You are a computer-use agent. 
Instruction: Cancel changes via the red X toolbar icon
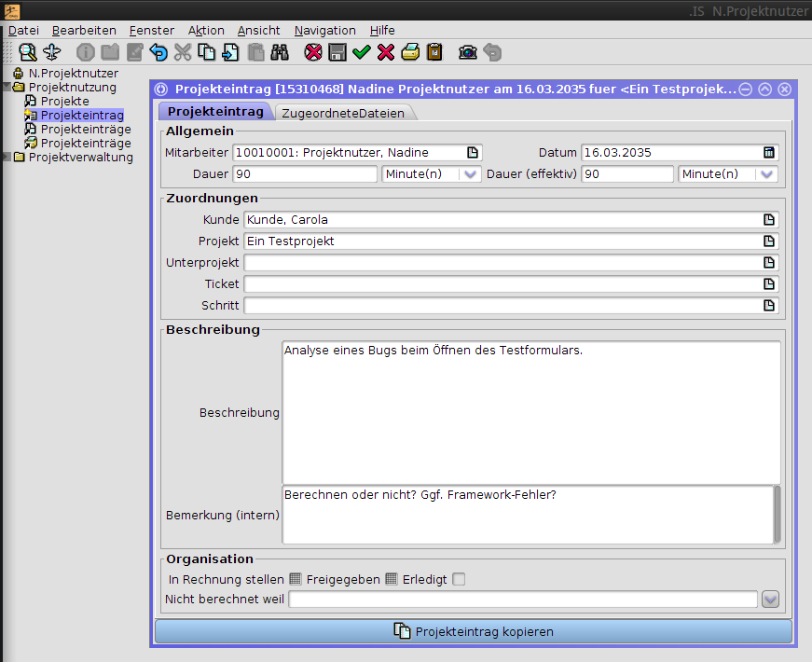[385, 52]
